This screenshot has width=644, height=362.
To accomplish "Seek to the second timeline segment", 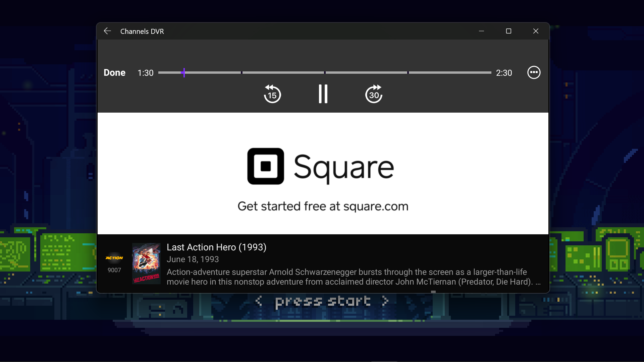I will coord(283,72).
